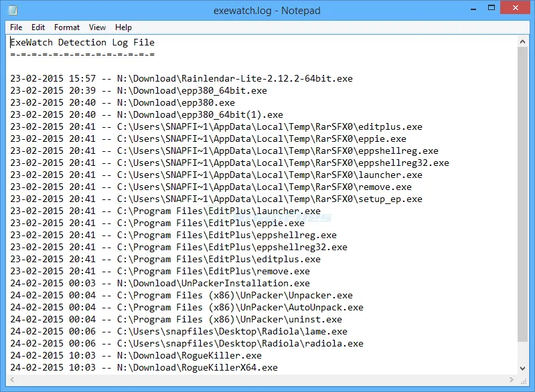Click the RarSFX0\eppie.exe line
Viewport: 535px width, 392px height.
pyautogui.click(x=208, y=138)
